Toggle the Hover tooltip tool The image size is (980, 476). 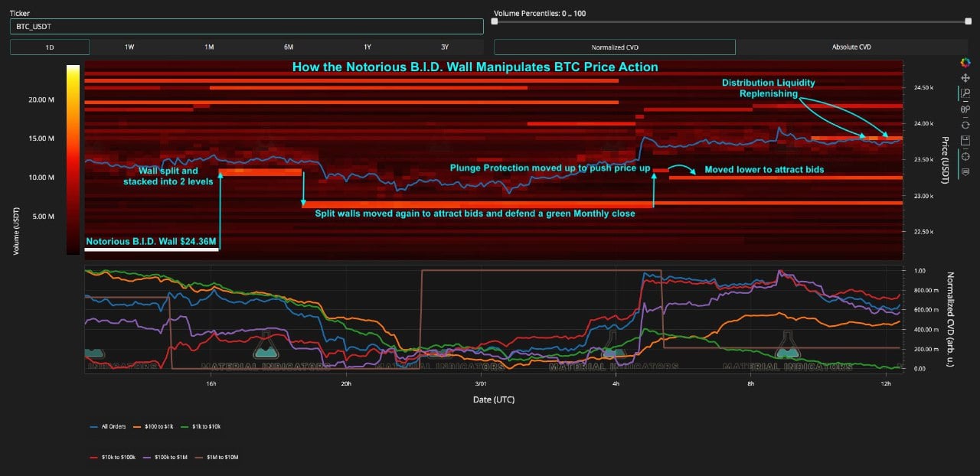[965, 171]
